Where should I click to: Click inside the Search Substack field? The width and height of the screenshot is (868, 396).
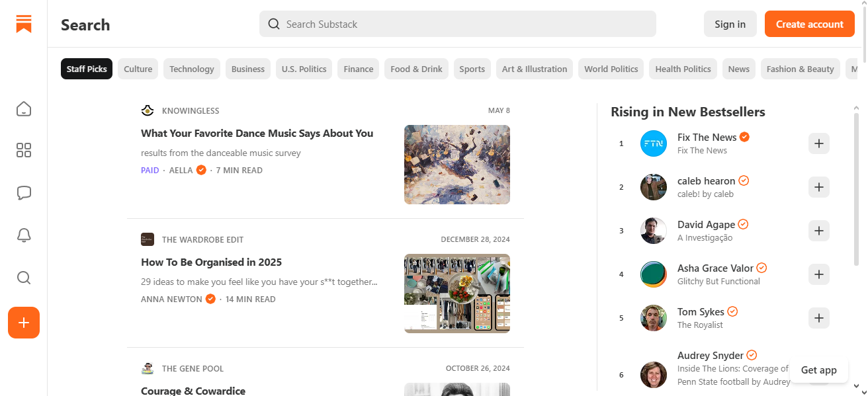458,24
